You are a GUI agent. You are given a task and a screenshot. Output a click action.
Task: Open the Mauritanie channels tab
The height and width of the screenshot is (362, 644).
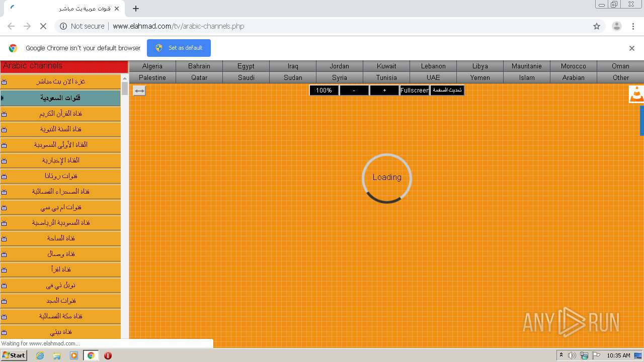[x=527, y=66]
